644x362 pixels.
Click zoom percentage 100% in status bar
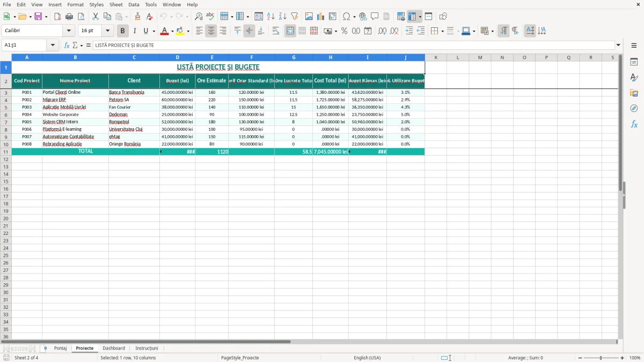click(x=635, y=358)
